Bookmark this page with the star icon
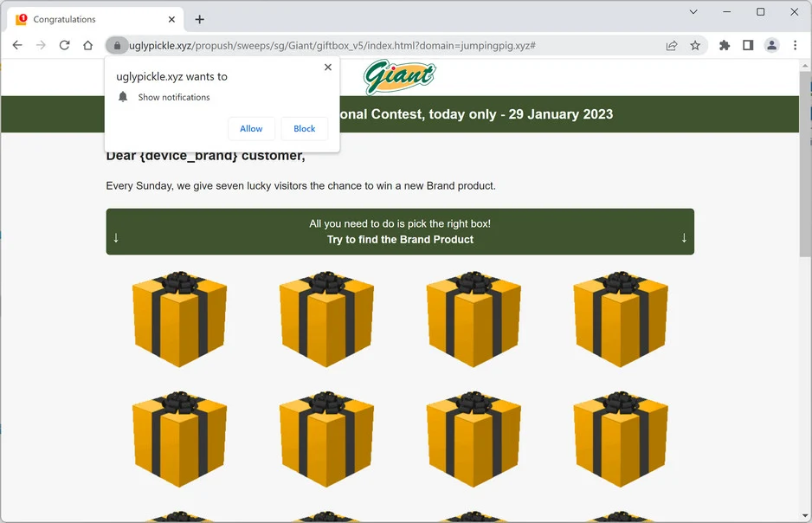This screenshot has height=523, width=812. pyautogui.click(x=695, y=46)
